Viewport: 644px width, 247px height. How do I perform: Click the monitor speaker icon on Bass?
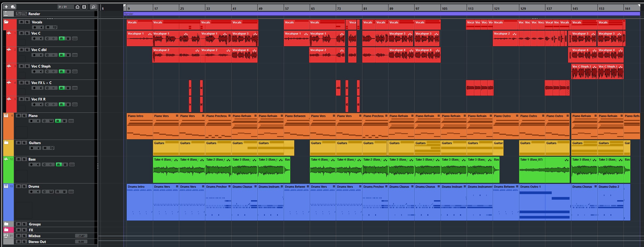coord(38,165)
